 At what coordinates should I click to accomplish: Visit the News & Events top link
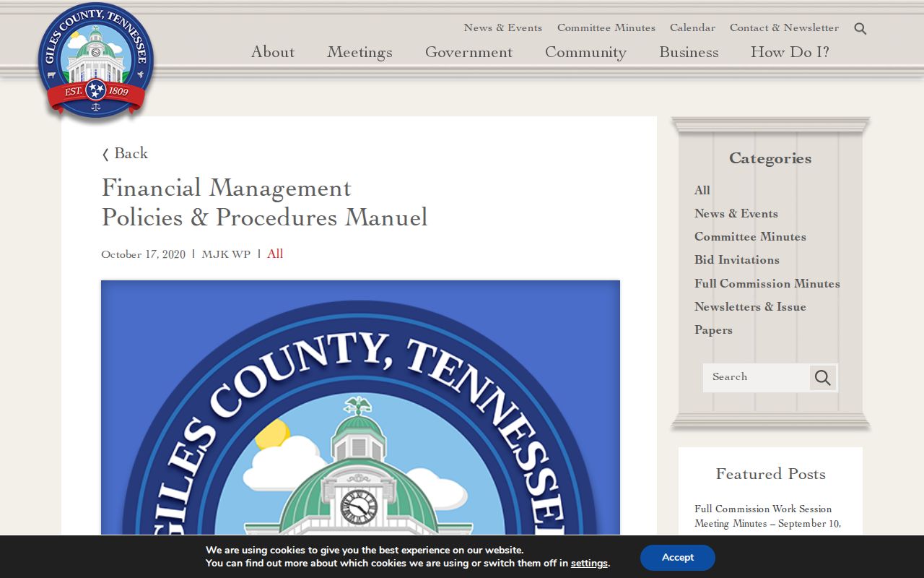[x=502, y=27]
